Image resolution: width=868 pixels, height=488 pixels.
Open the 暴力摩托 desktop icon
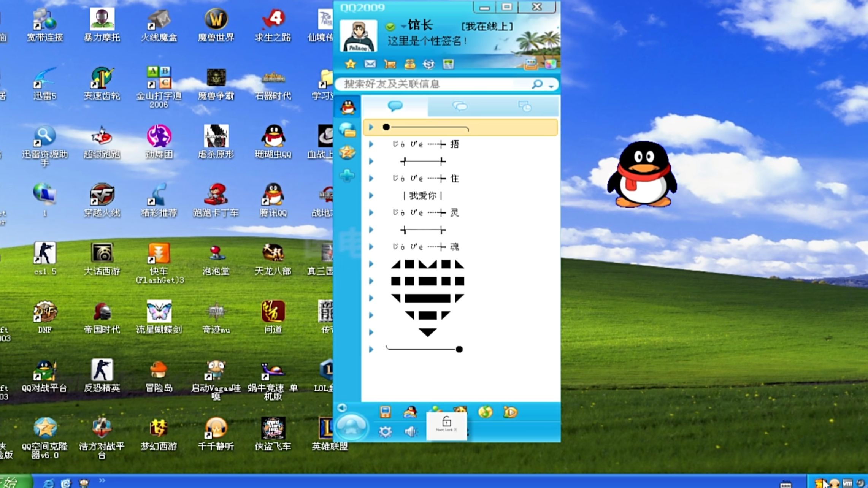pos(102,25)
